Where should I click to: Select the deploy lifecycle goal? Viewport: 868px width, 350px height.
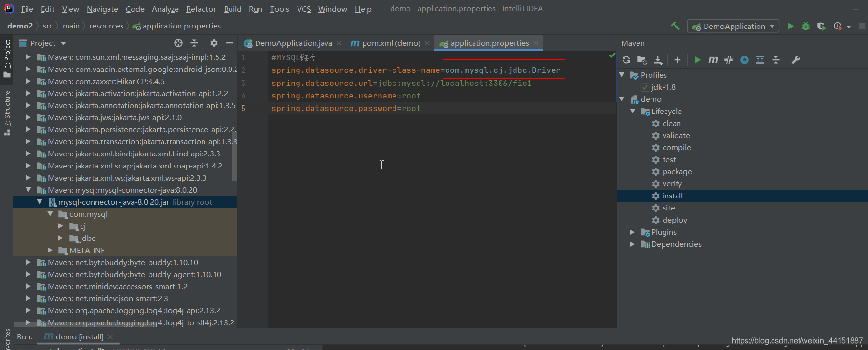(x=674, y=220)
